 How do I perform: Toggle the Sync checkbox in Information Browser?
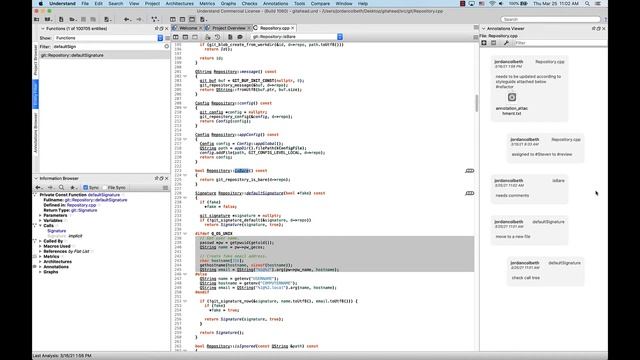pos(85,187)
